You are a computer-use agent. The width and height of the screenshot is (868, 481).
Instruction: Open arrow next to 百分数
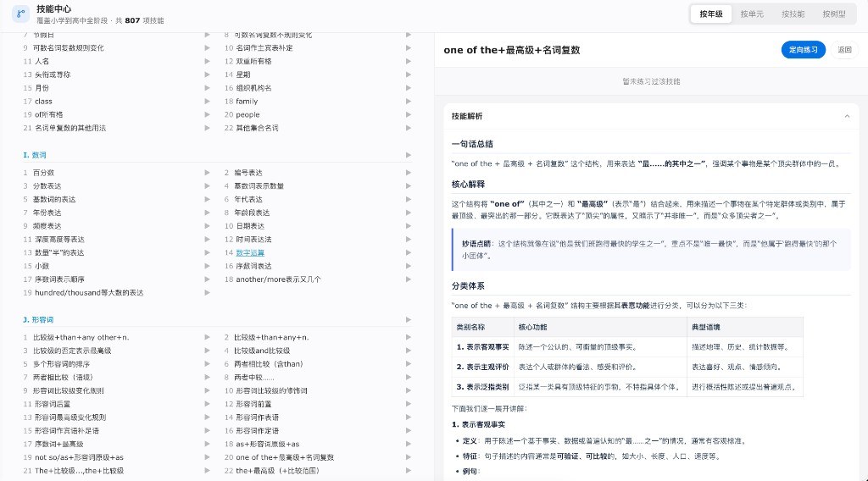(207, 173)
